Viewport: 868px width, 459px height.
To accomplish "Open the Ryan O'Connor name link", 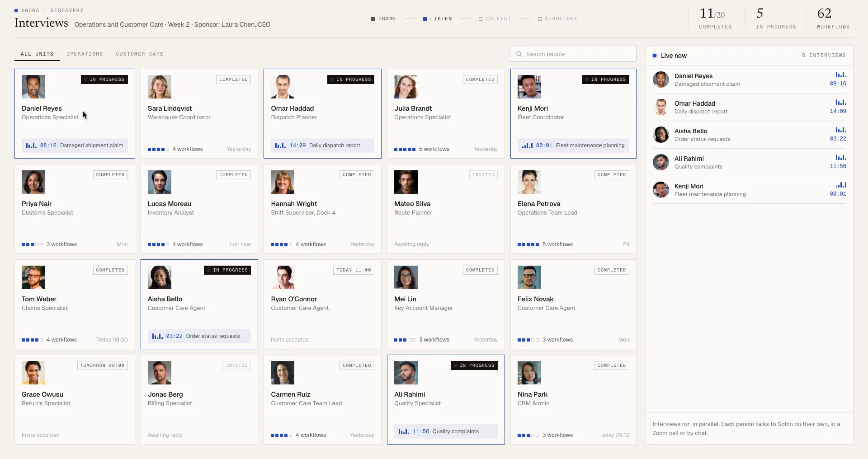I will click(x=294, y=299).
